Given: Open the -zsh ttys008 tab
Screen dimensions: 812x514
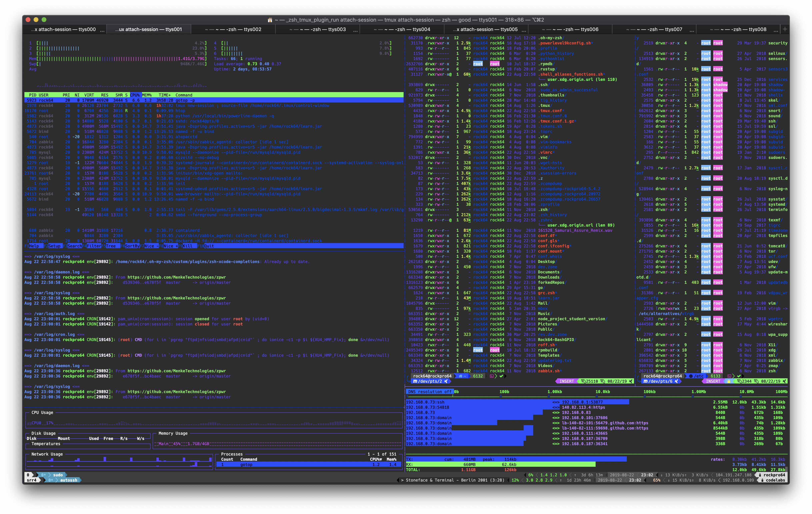Looking at the screenshot, I should click(738, 29).
